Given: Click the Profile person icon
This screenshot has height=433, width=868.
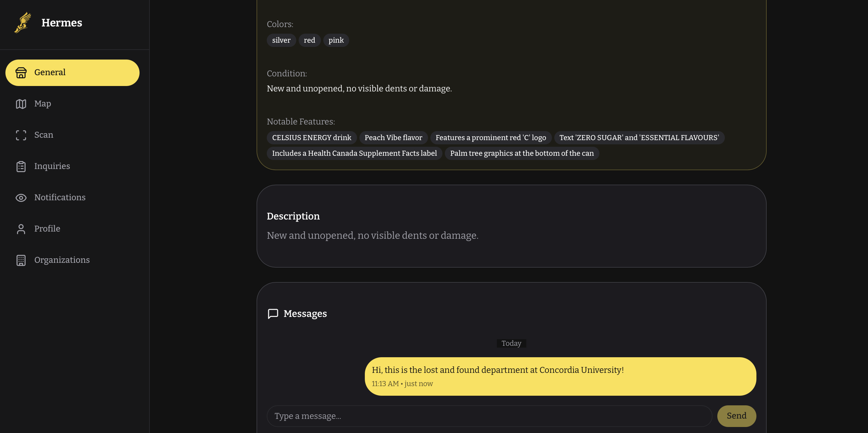Looking at the screenshot, I should click(21, 229).
